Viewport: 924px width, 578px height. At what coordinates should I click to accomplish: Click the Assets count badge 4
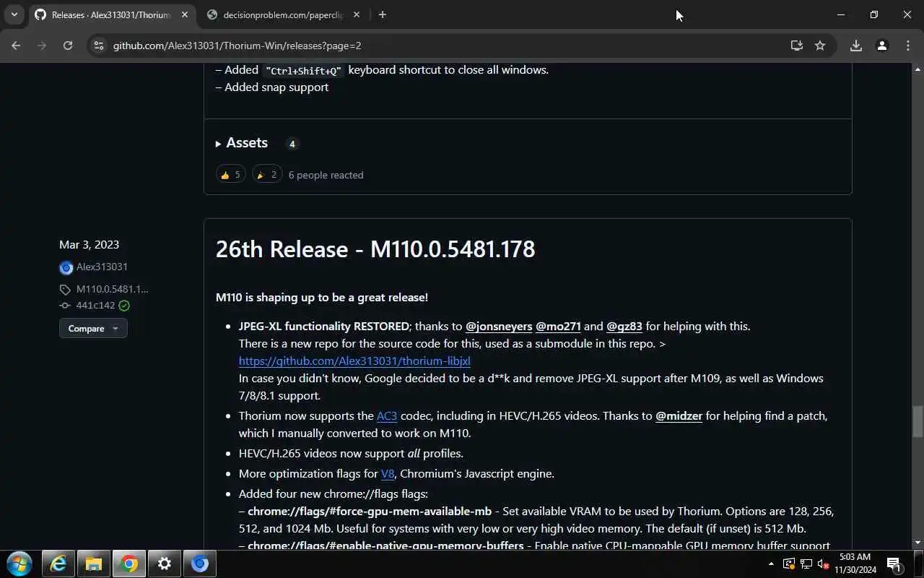pos(292,144)
